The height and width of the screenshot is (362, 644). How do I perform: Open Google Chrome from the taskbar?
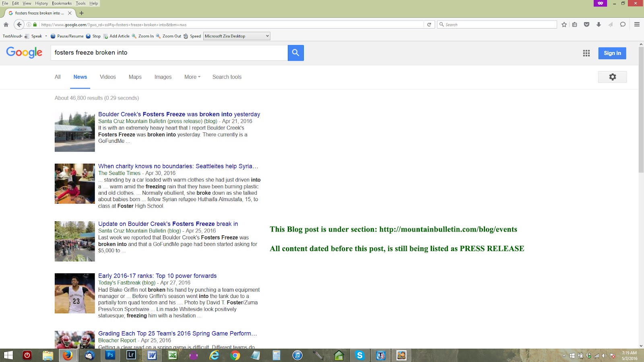click(x=235, y=355)
